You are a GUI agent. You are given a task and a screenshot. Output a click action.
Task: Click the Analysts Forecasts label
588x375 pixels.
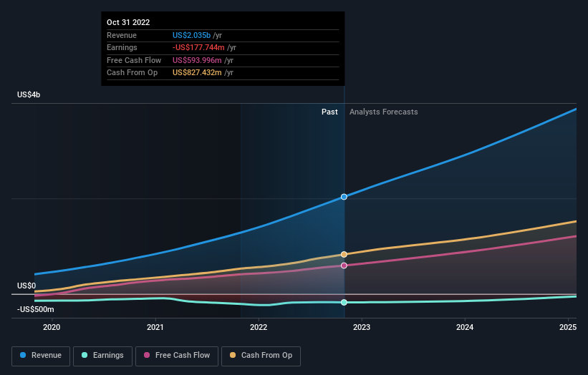[x=384, y=112]
